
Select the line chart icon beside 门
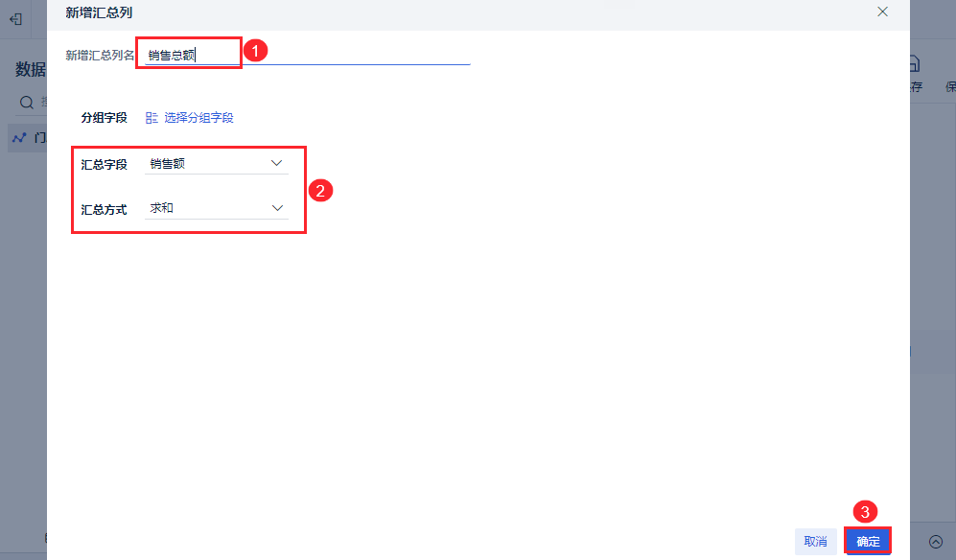19,138
